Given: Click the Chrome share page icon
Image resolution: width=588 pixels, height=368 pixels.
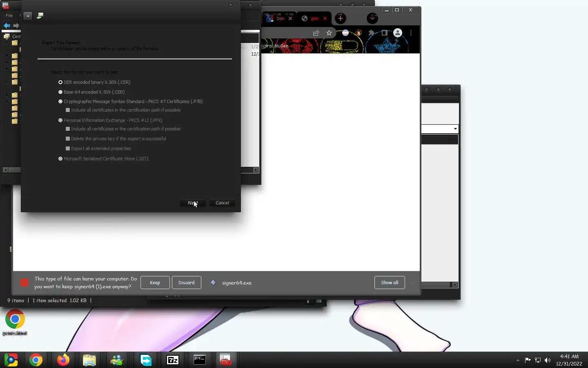Looking at the screenshot, I should 316,33.
